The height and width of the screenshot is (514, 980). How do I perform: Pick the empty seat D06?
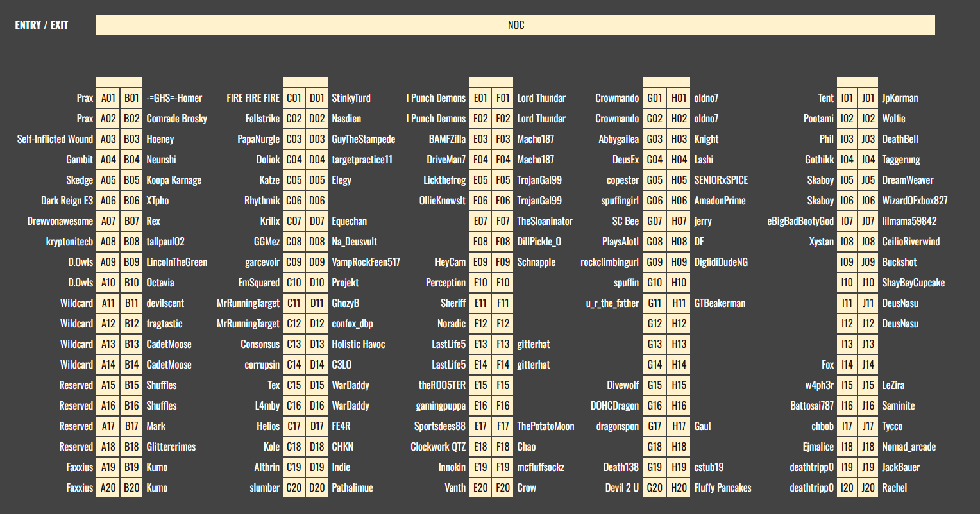click(317, 201)
